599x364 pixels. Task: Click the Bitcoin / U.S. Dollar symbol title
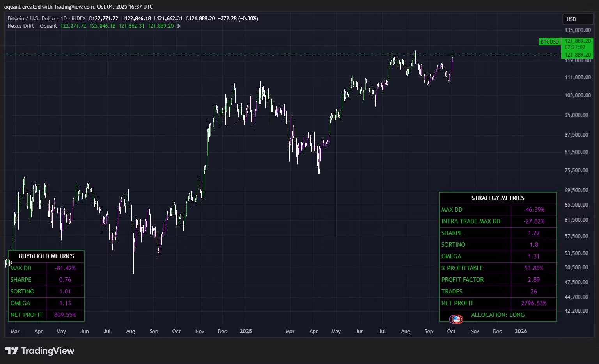click(x=32, y=18)
